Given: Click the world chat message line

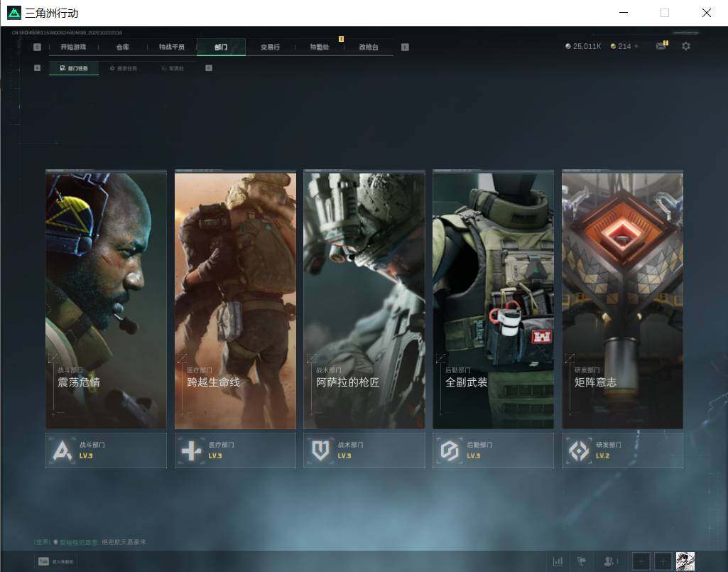Looking at the screenshot, I should click(90, 541).
